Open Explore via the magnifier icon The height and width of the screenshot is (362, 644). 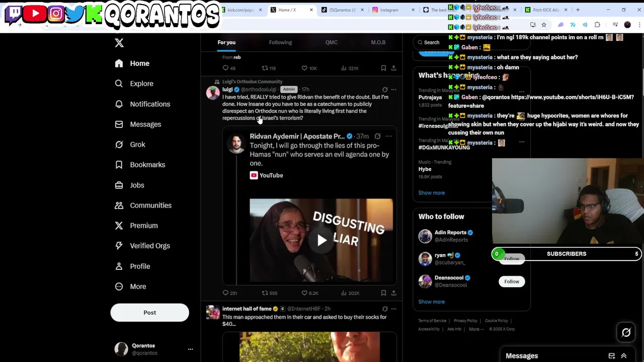[x=119, y=83]
